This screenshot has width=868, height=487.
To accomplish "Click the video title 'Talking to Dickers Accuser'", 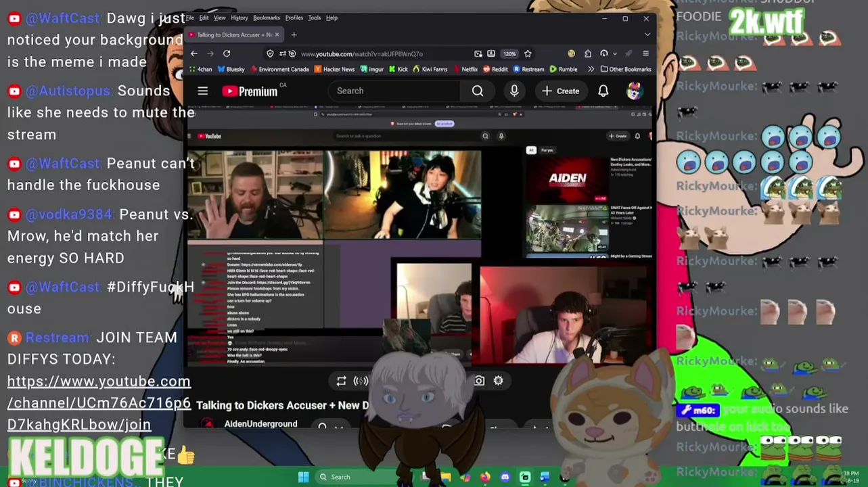I will 283,405.
